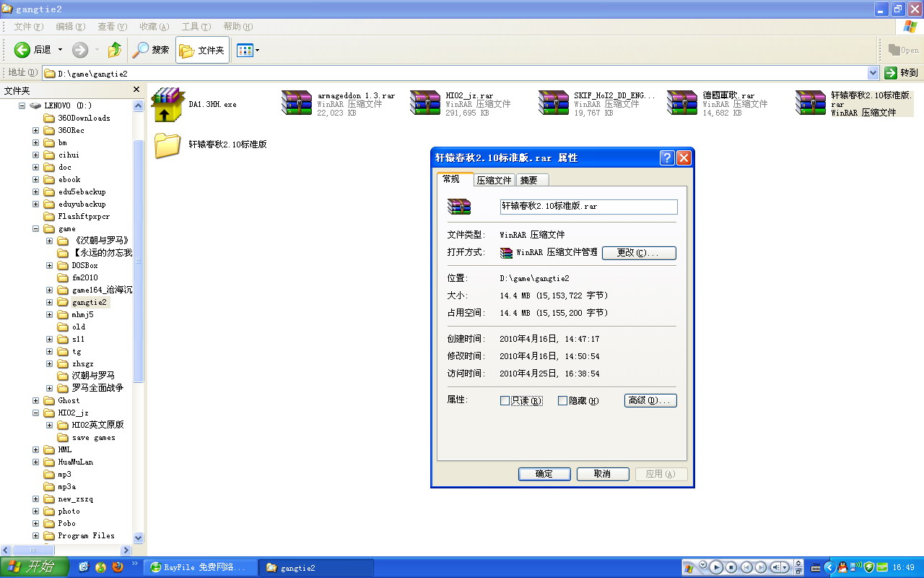Image resolution: width=924 pixels, height=578 pixels.
Task: Click the 更改 change program button
Action: tap(639, 253)
